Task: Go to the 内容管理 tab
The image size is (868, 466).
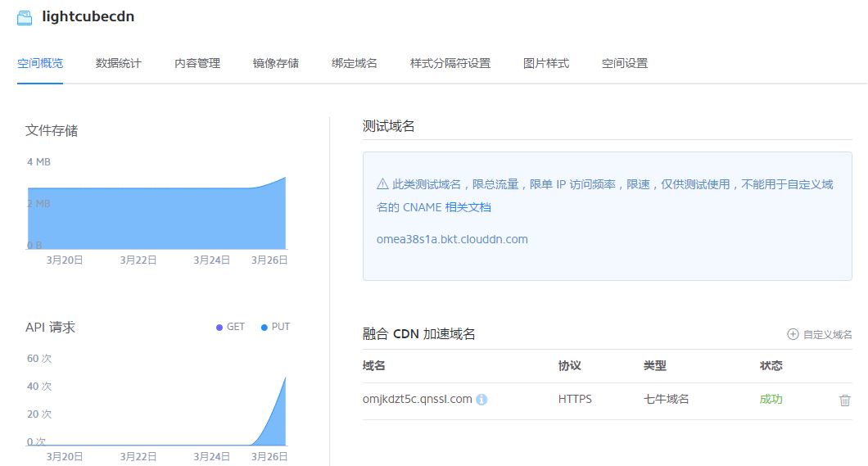Action: (x=197, y=63)
